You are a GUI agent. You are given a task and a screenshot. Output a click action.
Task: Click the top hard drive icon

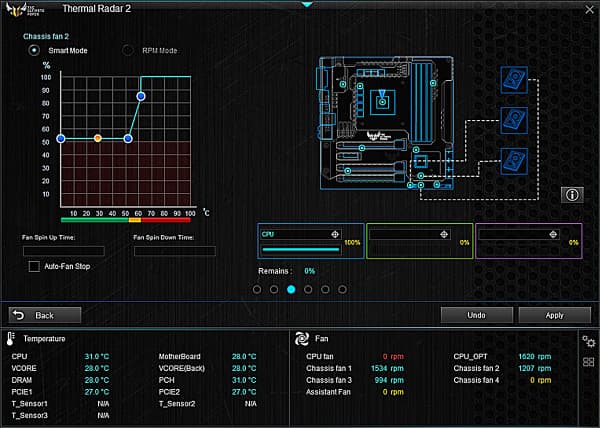point(514,80)
